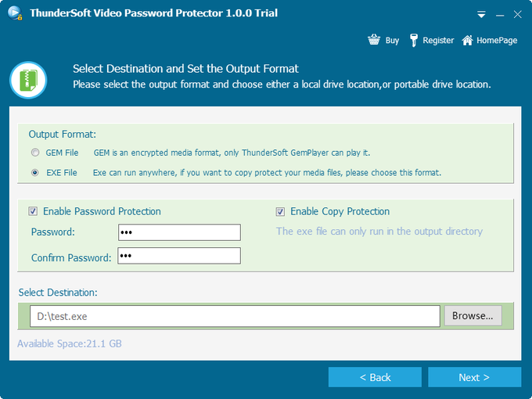The image size is (532, 399).
Task: Click the Password input field
Action: point(179,232)
